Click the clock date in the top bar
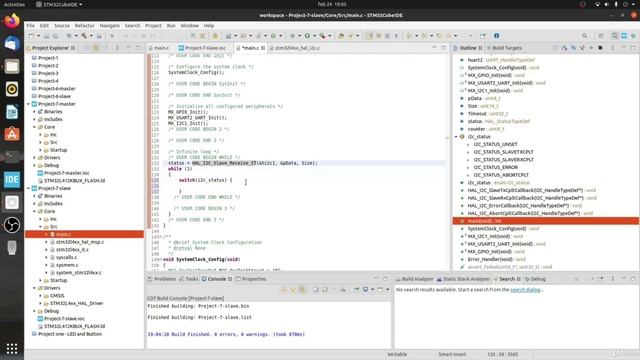 [332, 4]
